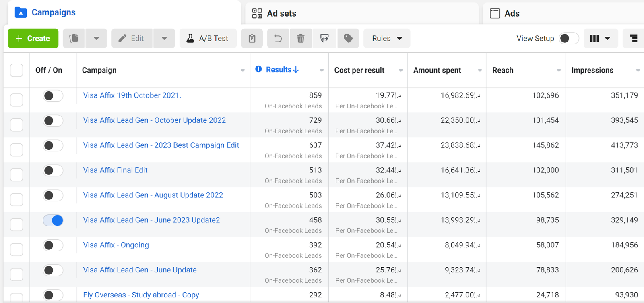Click the clipboard paste icon in toolbar

tap(252, 38)
